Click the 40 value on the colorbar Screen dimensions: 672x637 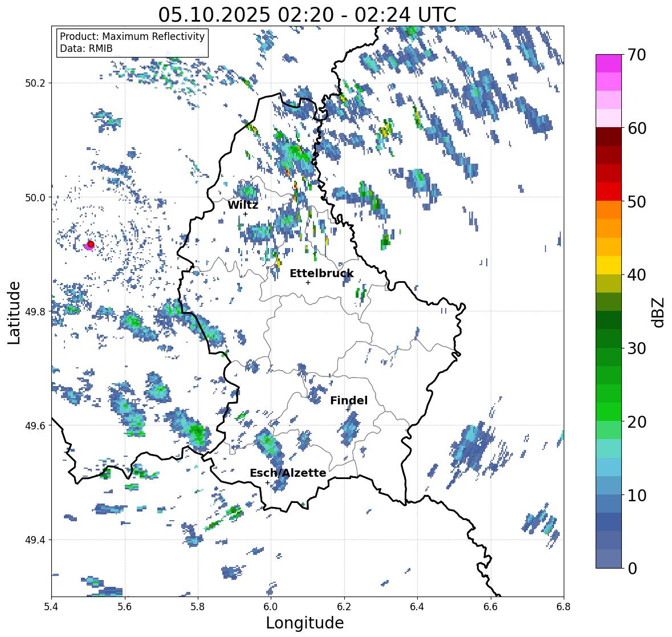(637, 275)
